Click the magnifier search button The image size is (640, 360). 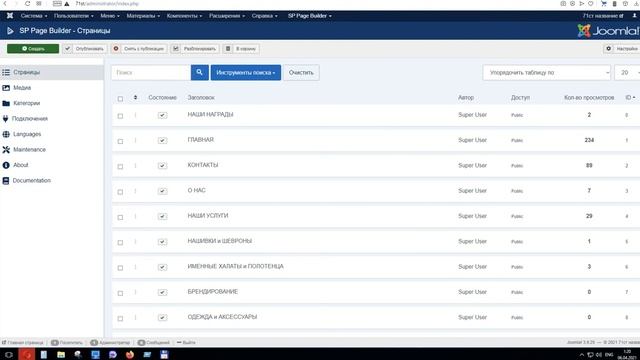pos(200,72)
